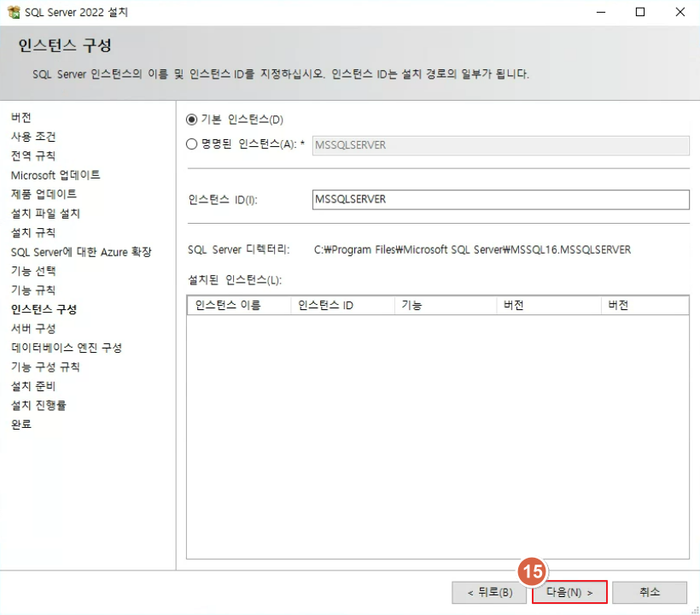
Task: Click the 데이터베이스 엔진 구성 step
Action: (67, 348)
